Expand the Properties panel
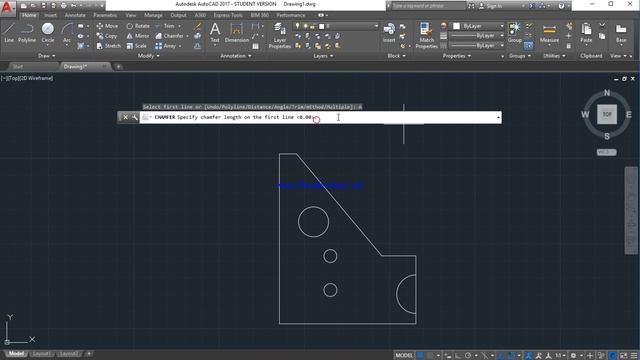The width and height of the screenshot is (640, 360). (457, 56)
